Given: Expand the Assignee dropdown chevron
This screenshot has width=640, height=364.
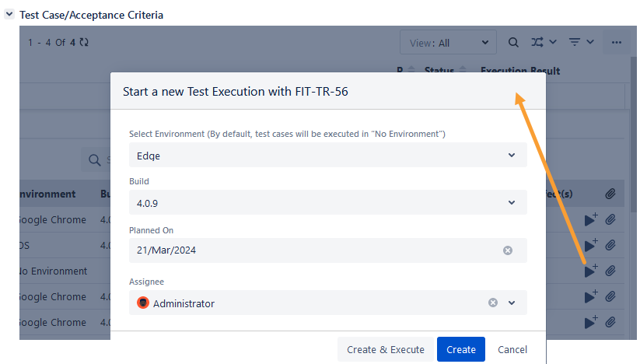Looking at the screenshot, I should [x=512, y=303].
